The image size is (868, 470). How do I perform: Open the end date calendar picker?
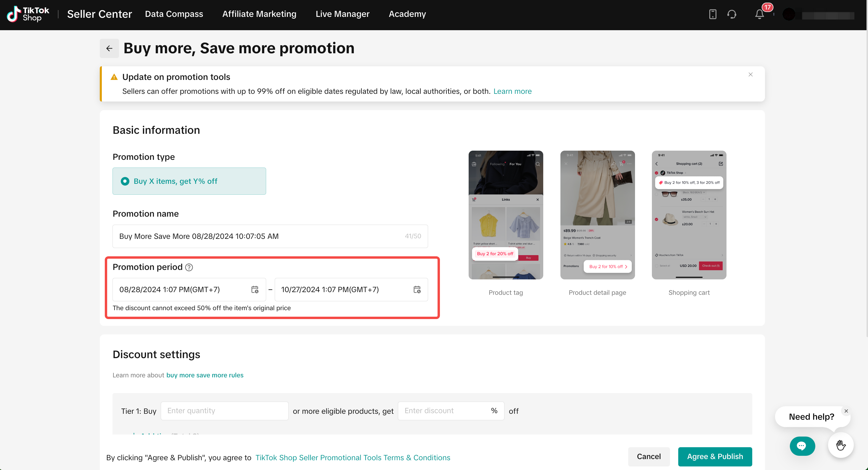(417, 289)
